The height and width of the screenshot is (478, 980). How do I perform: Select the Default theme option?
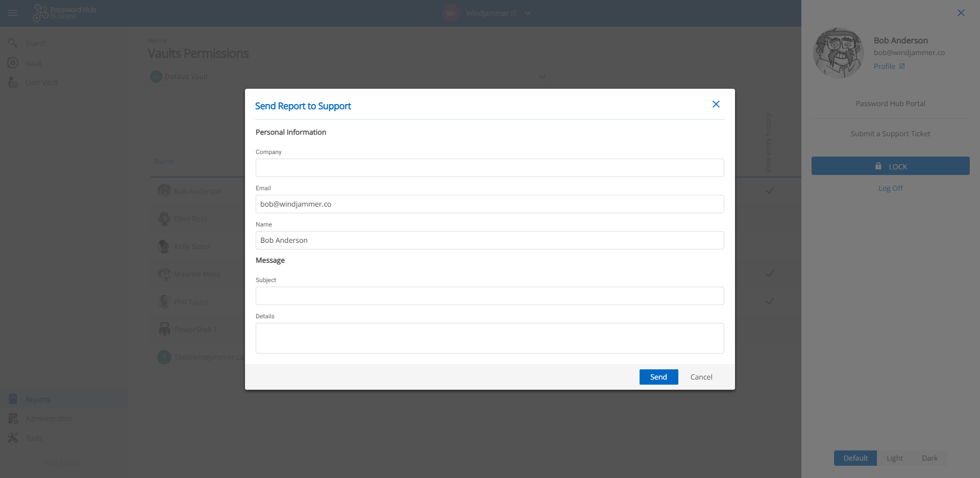(x=855, y=458)
